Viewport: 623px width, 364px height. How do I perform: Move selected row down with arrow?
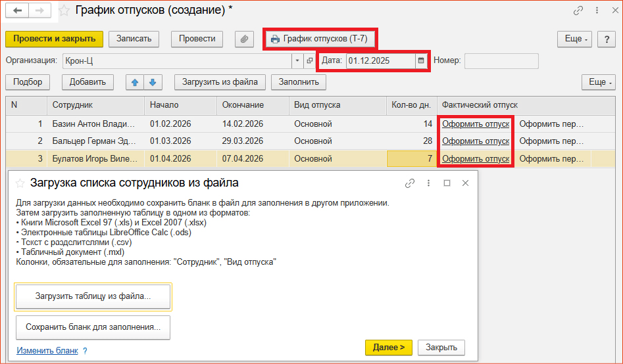pos(152,82)
